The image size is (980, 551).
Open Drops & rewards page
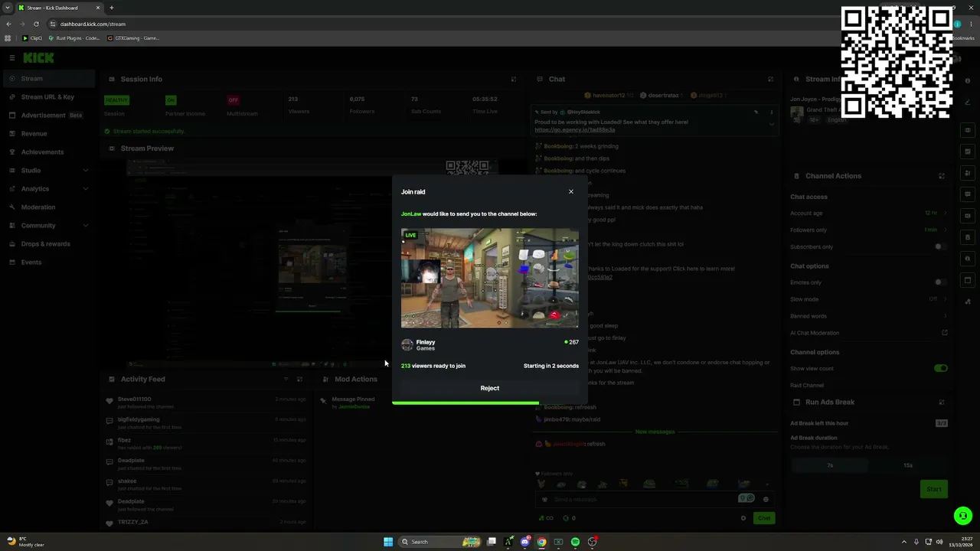(x=49, y=244)
